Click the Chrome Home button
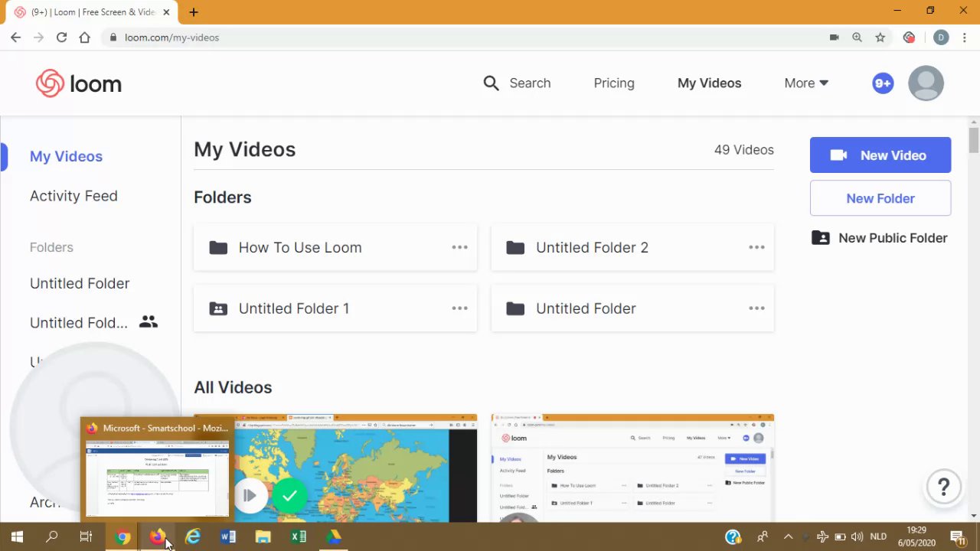The width and height of the screenshot is (980, 551). [84, 37]
